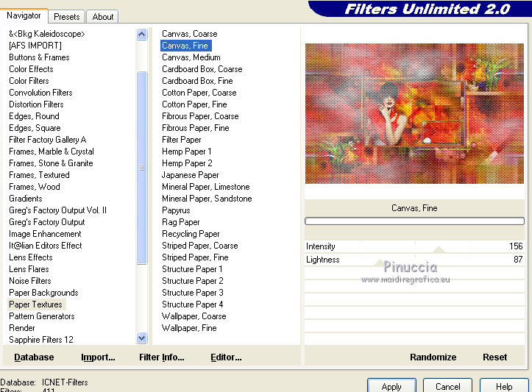Select Noise Filters category
Screen dimensions: 532x392
[x=30, y=281]
